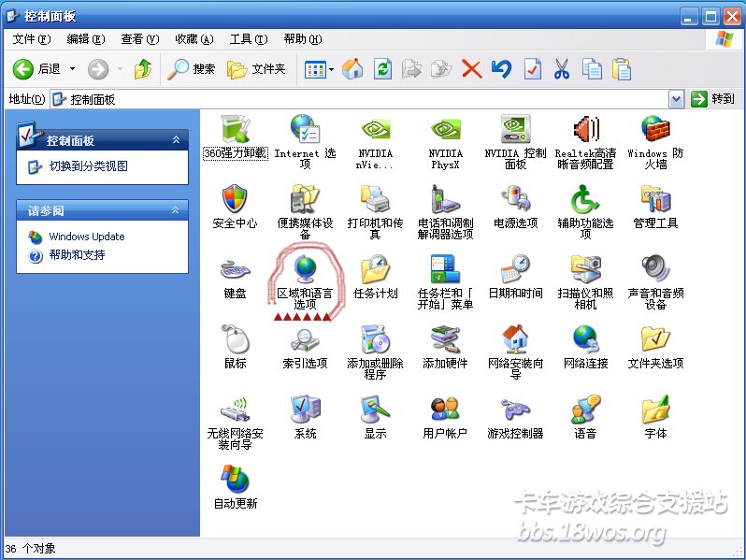The height and width of the screenshot is (560, 746).
Task: Click the 后退 back button
Action: point(38,69)
